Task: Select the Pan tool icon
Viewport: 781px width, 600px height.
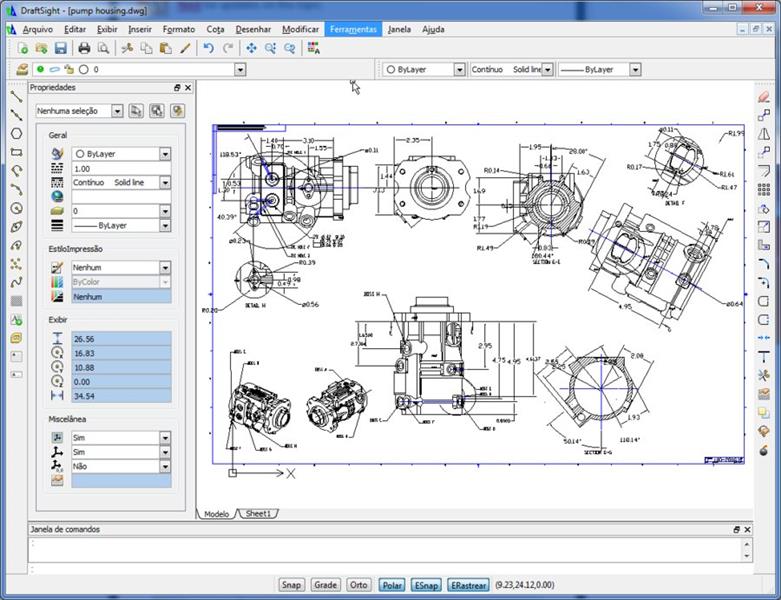Action: 251,48
